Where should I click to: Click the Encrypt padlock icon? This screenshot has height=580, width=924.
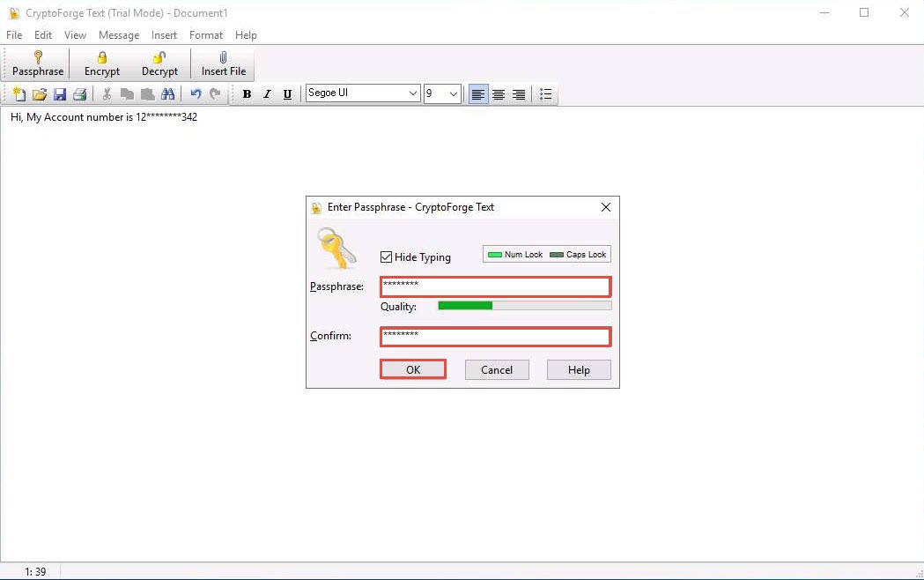(102, 58)
